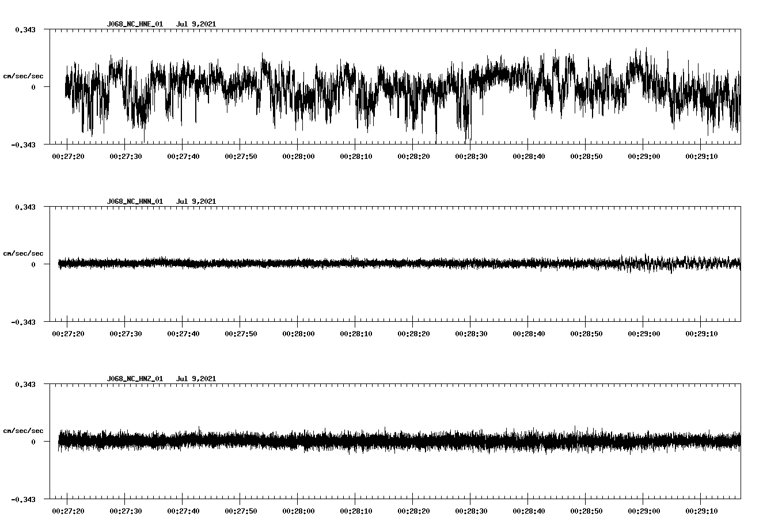Screen dimensions: 782x532
Task: Click 00:28:10 time label under HNE plot
Action: [x=356, y=156]
